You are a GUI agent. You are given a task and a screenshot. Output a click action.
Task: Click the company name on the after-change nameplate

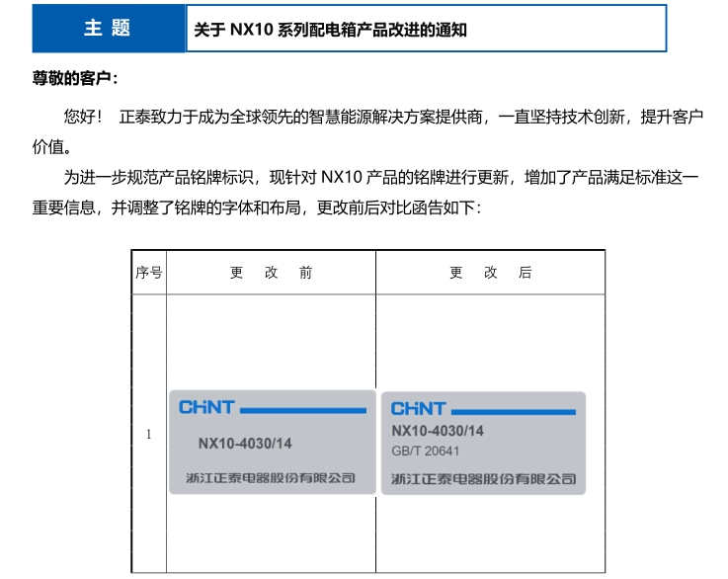(483, 479)
